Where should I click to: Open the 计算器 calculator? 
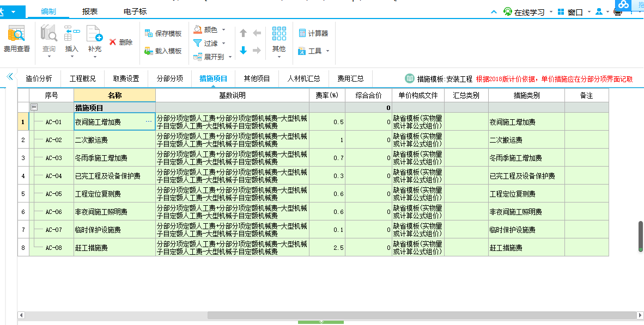pyautogui.click(x=313, y=33)
